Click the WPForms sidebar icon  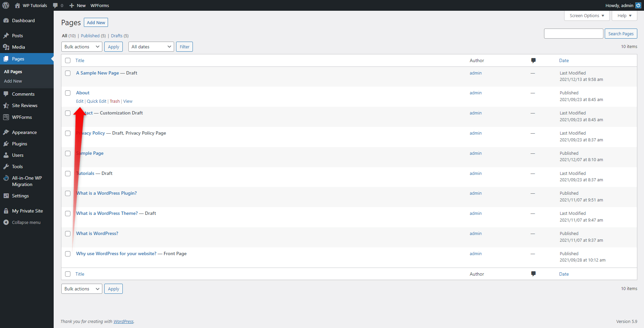(6, 117)
